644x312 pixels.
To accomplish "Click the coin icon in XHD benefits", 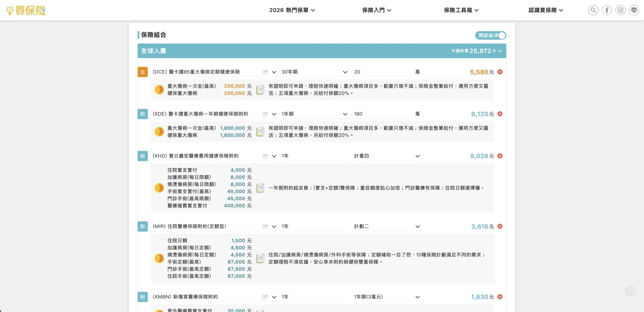I will click(159, 188).
